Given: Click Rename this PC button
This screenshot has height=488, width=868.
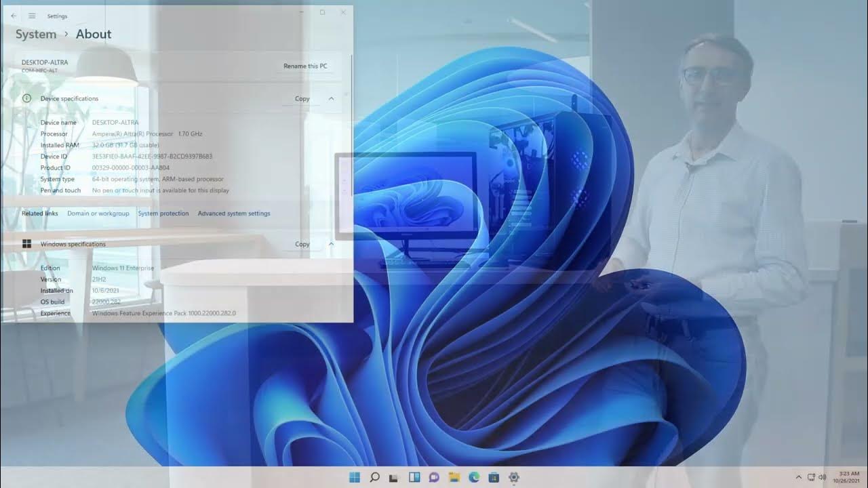Looking at the screenshot, I should tap(305, 66).
